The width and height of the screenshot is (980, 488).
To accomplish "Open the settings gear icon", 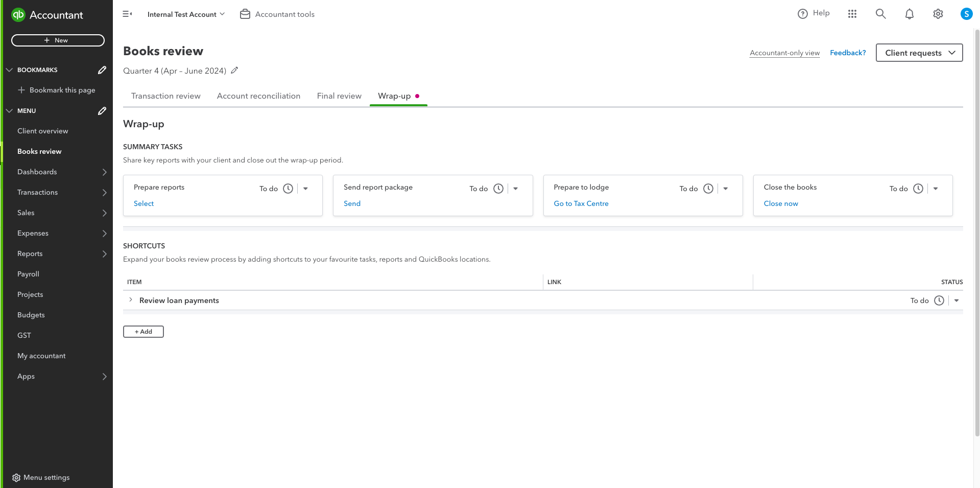I will (938, 14).
